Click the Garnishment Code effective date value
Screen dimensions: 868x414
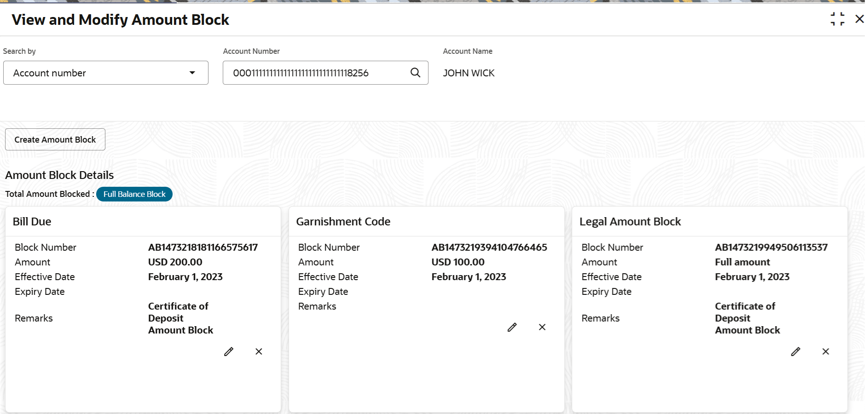coord(469,277)
